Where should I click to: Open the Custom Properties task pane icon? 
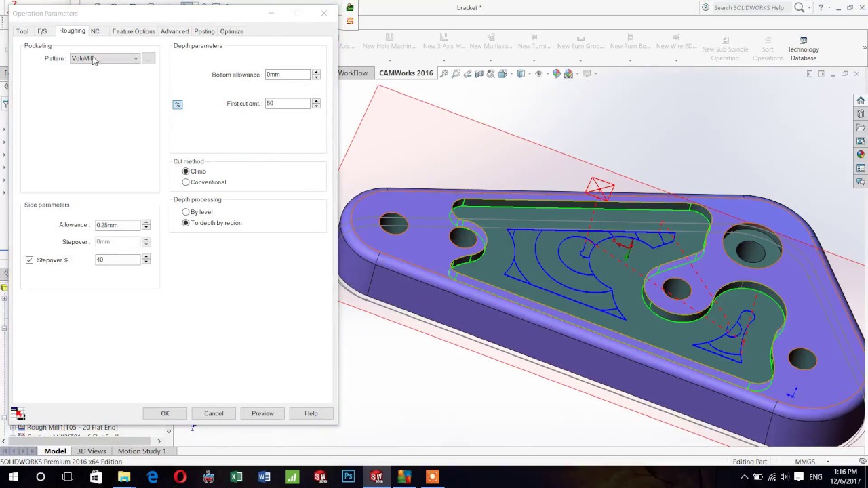861,168
